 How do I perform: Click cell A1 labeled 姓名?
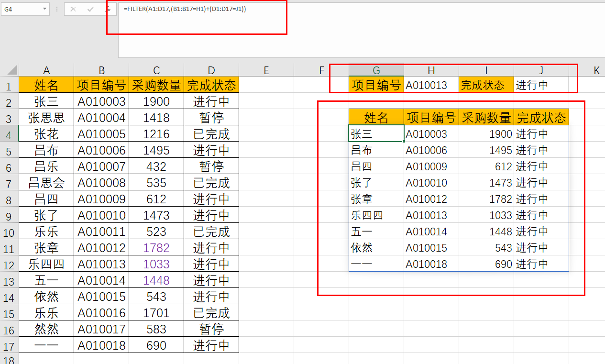click(46, 85)
